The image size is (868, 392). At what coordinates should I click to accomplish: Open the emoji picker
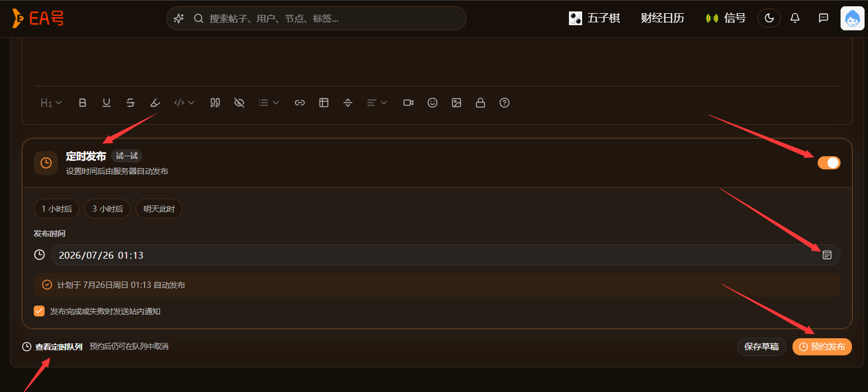[432, 103]
